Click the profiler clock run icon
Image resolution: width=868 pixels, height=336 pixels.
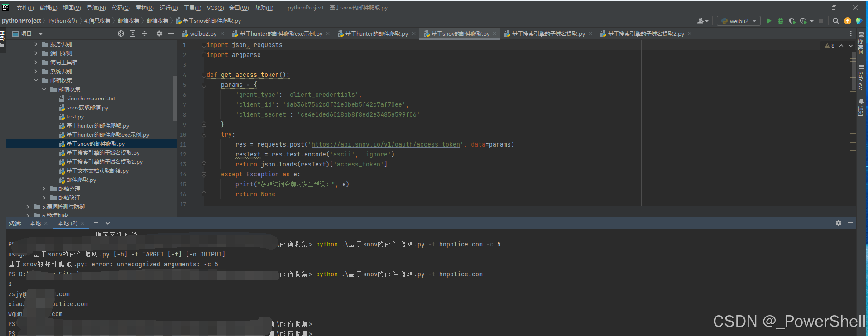[x=803, y=21]
